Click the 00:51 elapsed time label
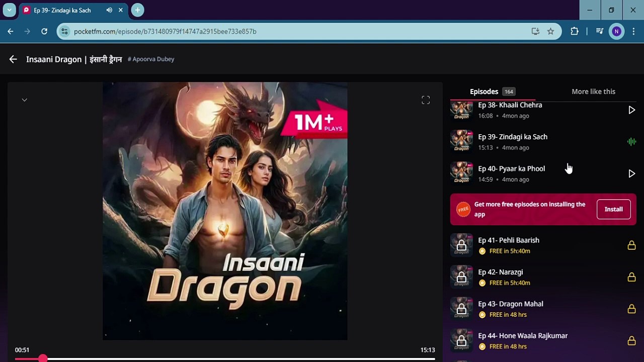 click(x=22, y=350)
